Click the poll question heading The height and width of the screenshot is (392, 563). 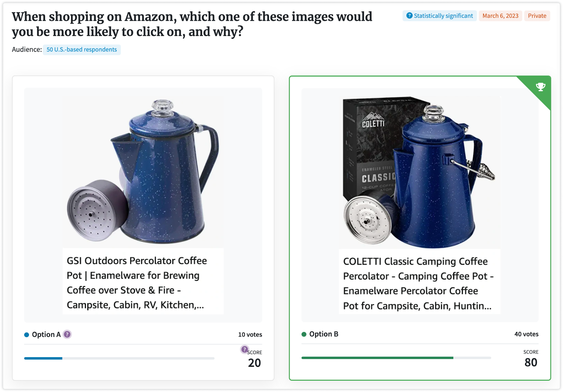pos(192,24)
